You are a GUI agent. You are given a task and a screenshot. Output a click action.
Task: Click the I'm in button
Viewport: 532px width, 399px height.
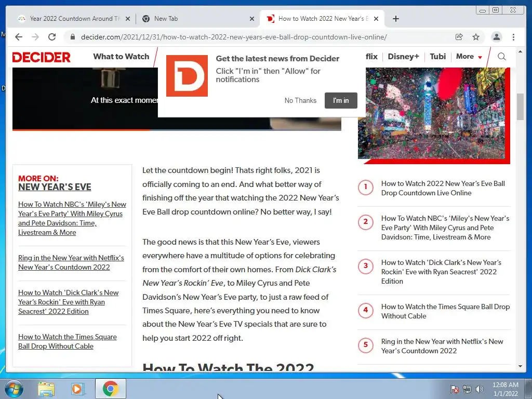341,100
